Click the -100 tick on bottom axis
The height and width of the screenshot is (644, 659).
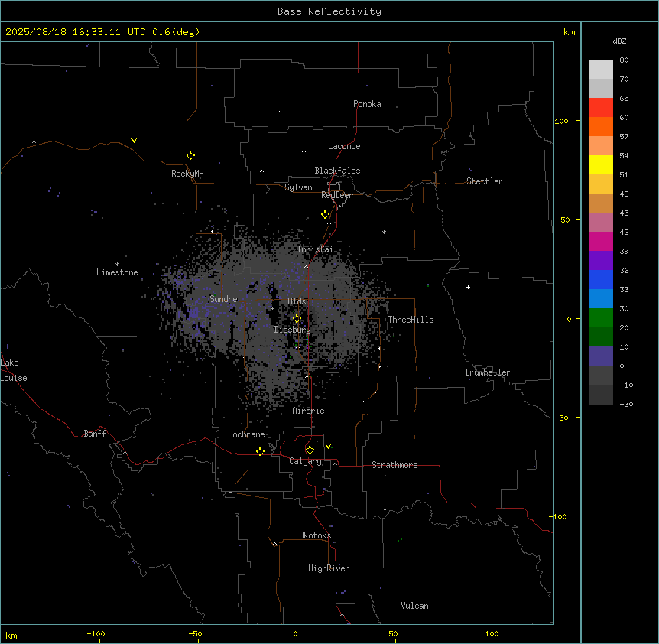coord(96,634)
